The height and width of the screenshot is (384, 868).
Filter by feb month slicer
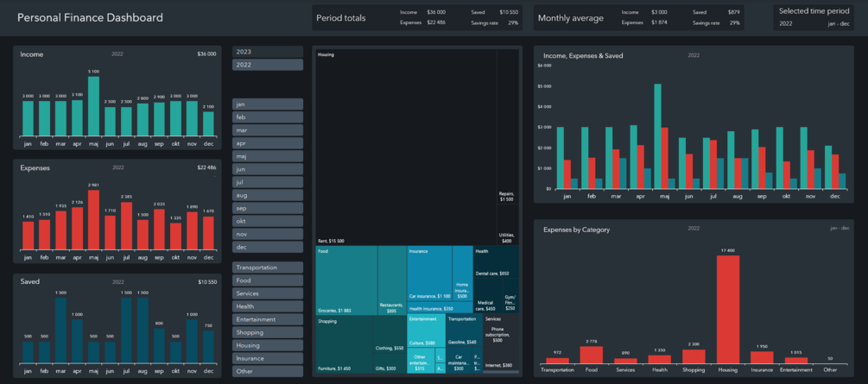pos(268,117)
